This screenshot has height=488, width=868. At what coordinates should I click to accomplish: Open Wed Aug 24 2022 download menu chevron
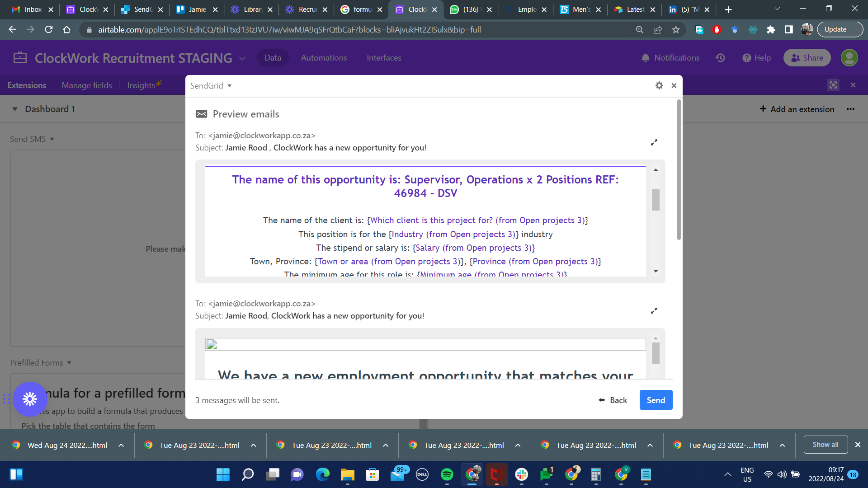(121, 445)
